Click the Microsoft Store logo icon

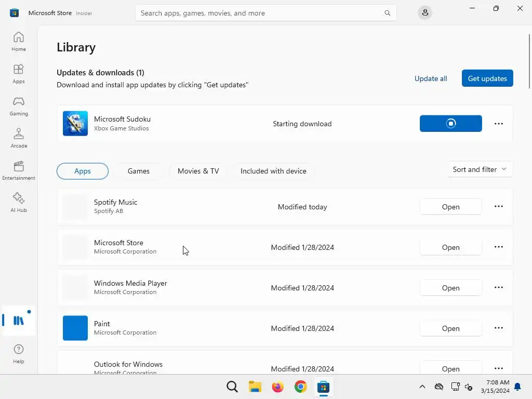point(14,13)
